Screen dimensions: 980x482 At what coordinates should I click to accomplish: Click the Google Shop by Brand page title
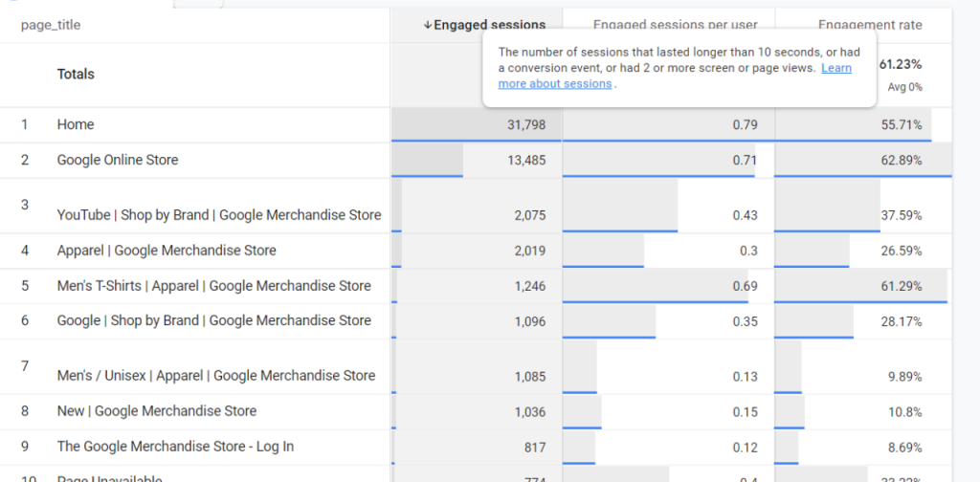(x=213, y=320)
